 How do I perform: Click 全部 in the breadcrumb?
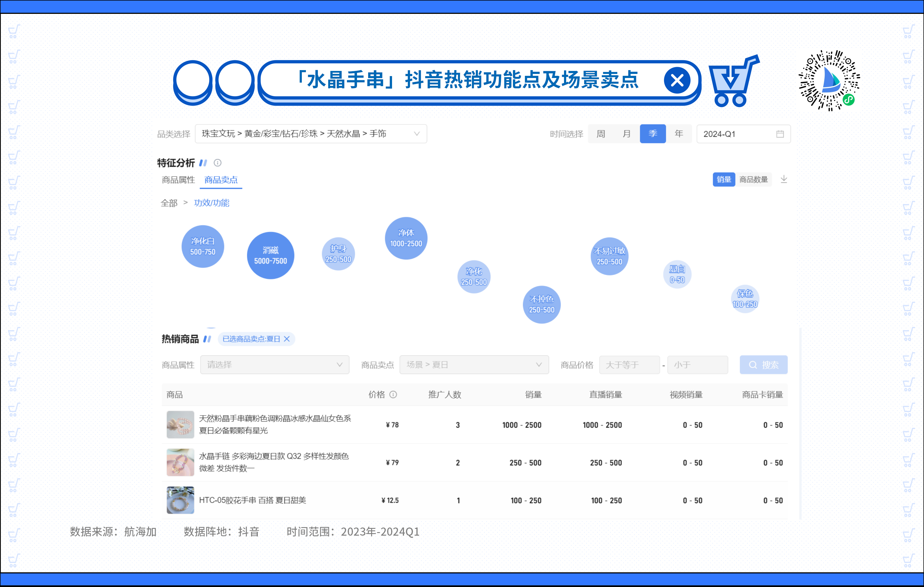[x=169, y=203]
